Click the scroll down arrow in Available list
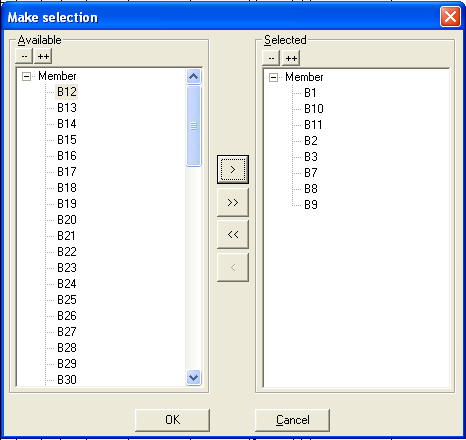 tap(193, 378)
